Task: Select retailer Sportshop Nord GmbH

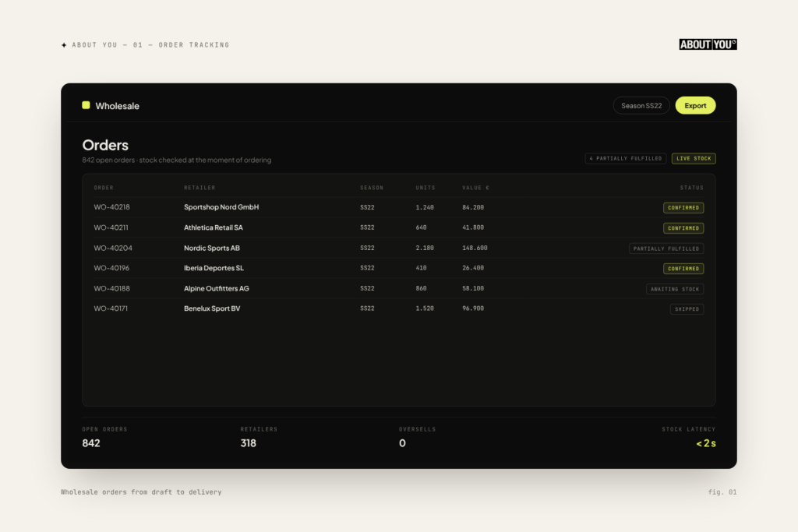Action: 221,207
